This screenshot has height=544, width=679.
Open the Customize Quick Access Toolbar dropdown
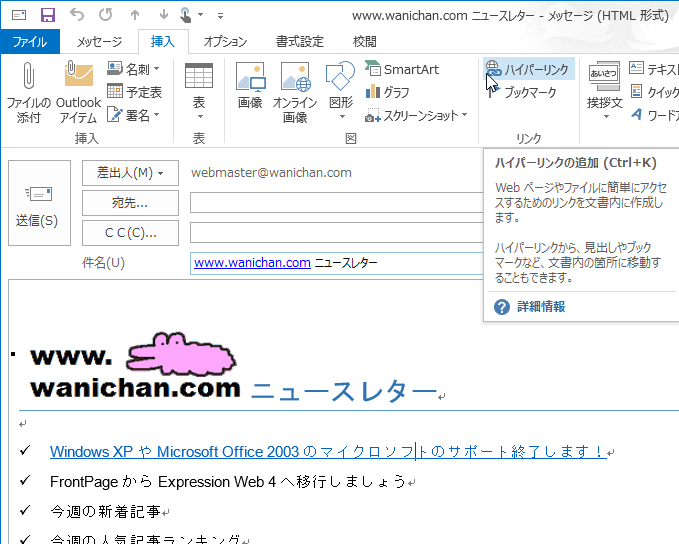click(220, 16)
